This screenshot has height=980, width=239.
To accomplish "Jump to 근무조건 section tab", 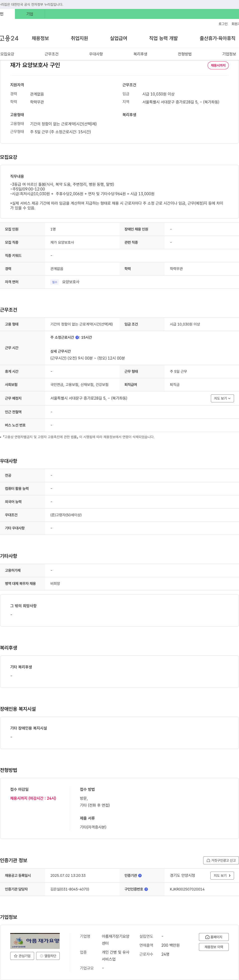I will pyautogui.click(x=52, y=54).
